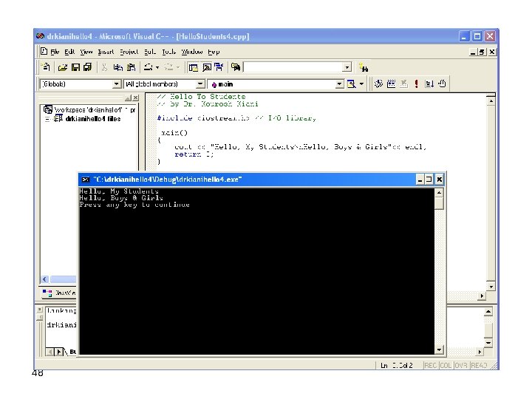Screen dimensions: 532x399
Task: Click the Undo arrow icon
Action: click(148, 67)
